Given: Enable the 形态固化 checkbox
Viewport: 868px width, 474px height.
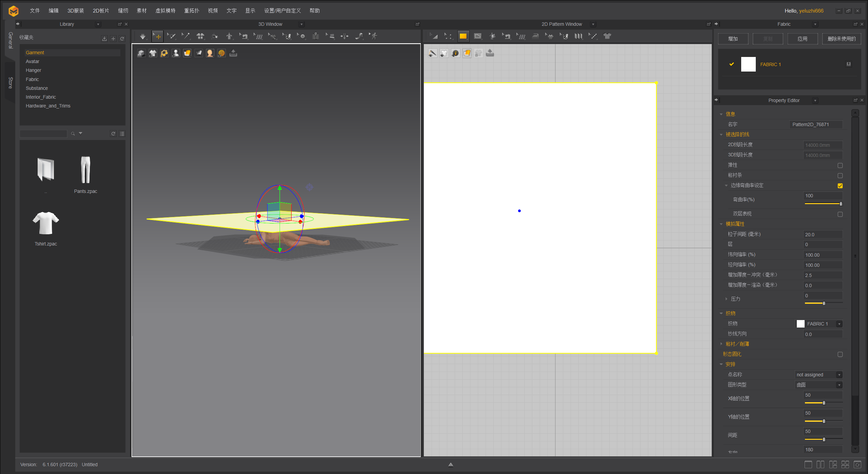Looking at the screenshot, I should click(840, 354).
